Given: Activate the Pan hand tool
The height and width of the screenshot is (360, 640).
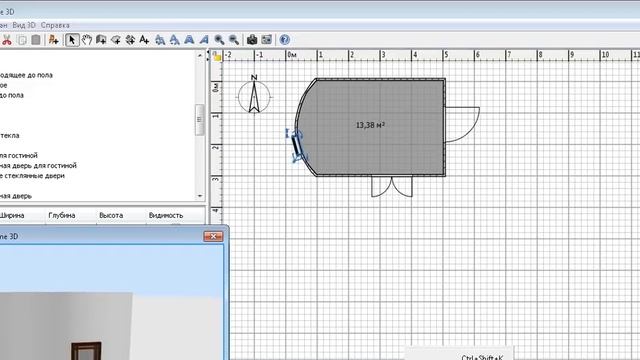Looking at the screenshot, I should [x=87, y=40].
